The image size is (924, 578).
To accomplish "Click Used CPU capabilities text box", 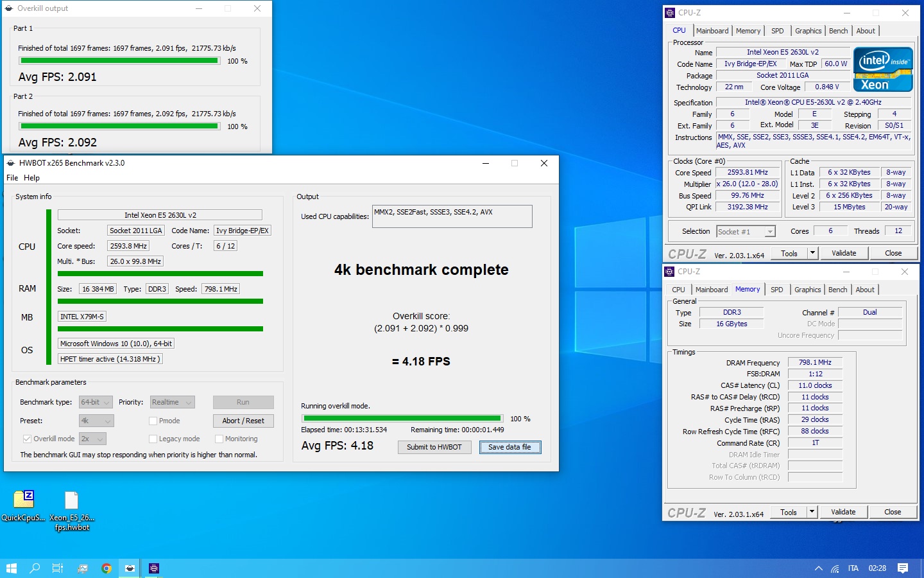I will click(x=452, y=216).
